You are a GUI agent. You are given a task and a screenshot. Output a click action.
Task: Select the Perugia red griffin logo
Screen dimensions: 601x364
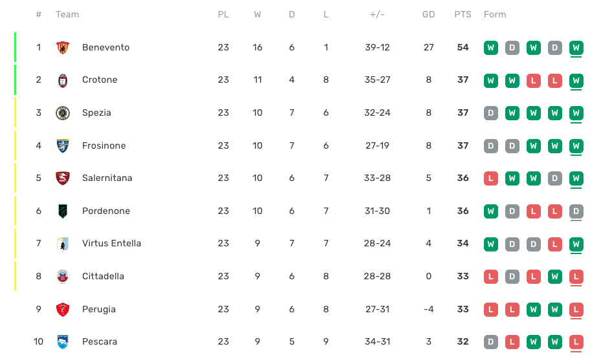coord(63,310)
